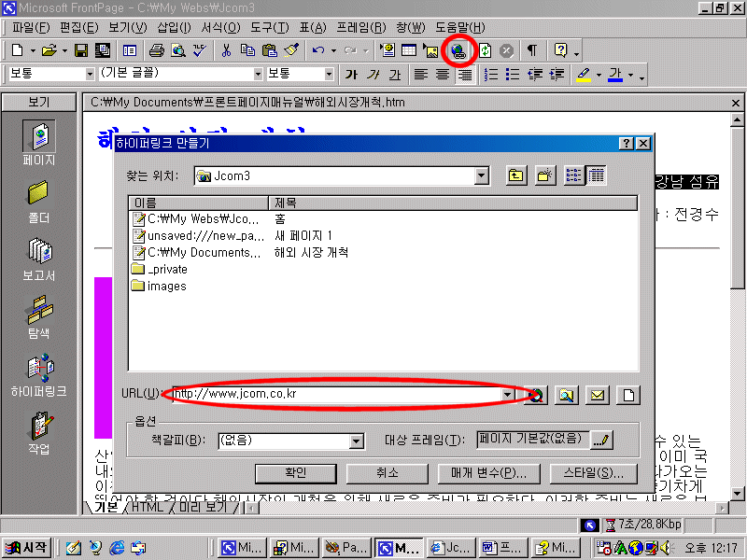
Task: Click the Copy toolbar icon
Action: [x=247, y=50]
